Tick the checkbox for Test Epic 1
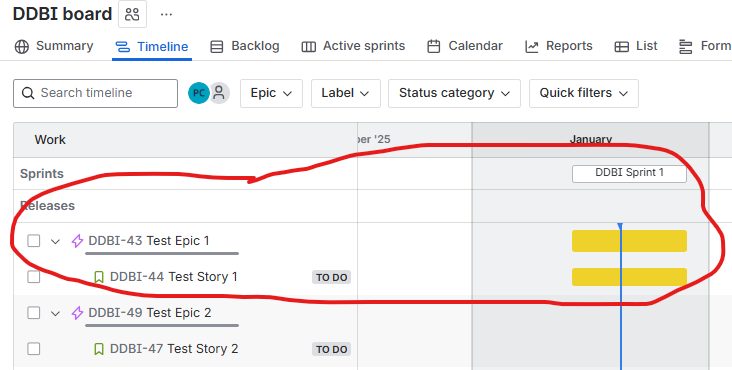Screen dimensions: 732x370 [x=34, y=241]
